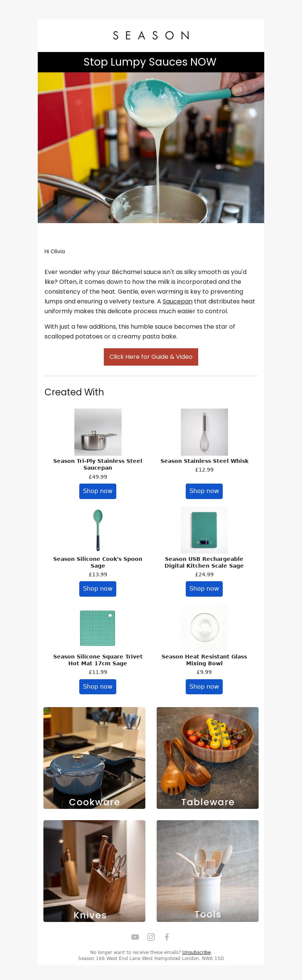The width and height of the screenshot is (302, 980).
Task: Open the Knives category image
Action: coord(94,871)
